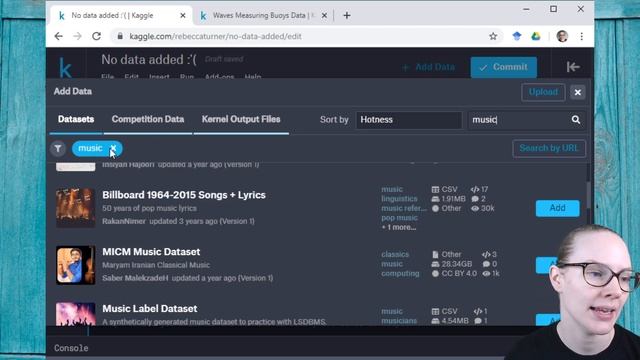Click the browser address bar URL
Image resolution: width=640 pixels, height=360 pixels.
point(216,36)
